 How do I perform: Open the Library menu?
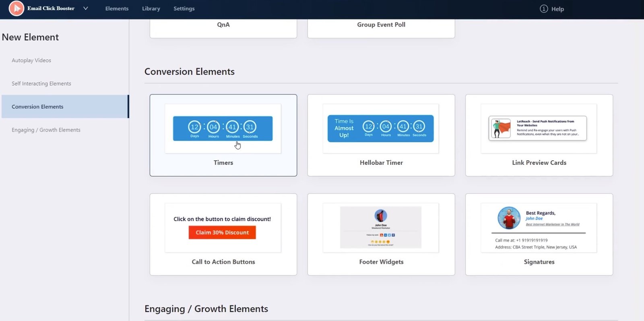coord(151,8)
